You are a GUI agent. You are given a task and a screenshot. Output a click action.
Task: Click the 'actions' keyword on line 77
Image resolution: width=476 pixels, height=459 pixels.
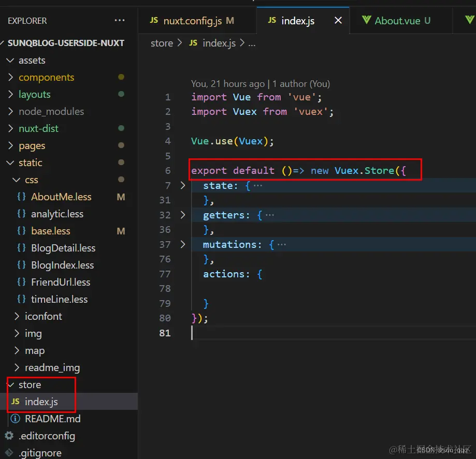[224, 274]
